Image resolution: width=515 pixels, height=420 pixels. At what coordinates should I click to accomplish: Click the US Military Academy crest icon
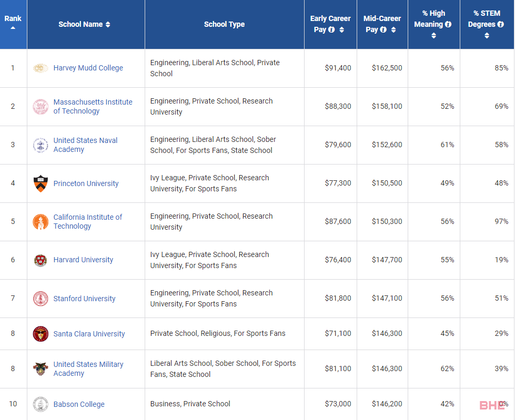point(41,369)
